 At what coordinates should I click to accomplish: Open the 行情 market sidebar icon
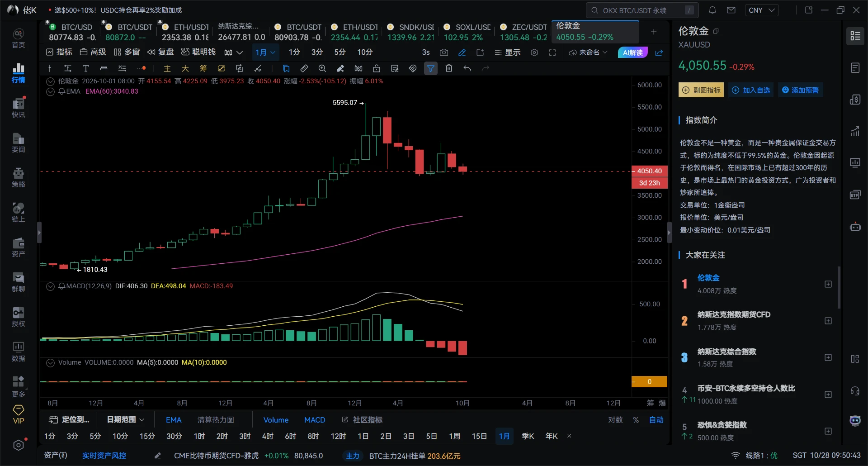[x=18, y=73]
